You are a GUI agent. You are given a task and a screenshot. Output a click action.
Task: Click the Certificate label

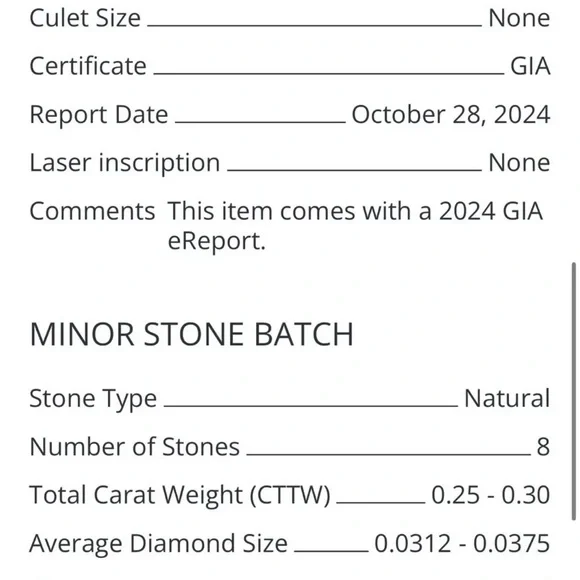tap(88, 66)
